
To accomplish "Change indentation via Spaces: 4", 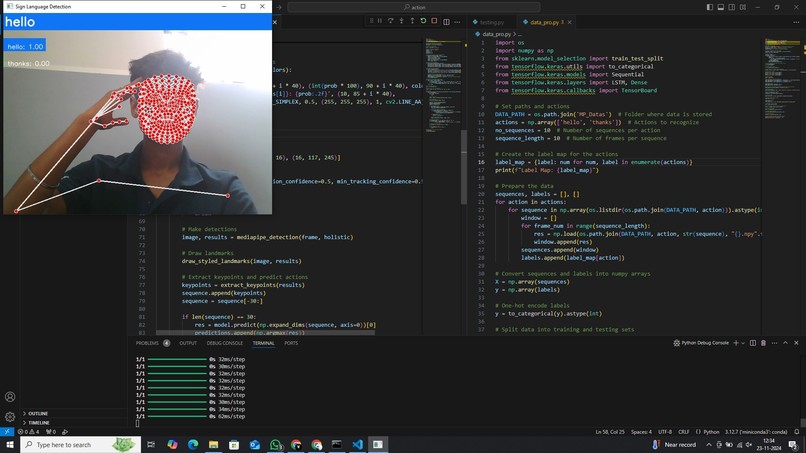I will [x=641, y=432].
